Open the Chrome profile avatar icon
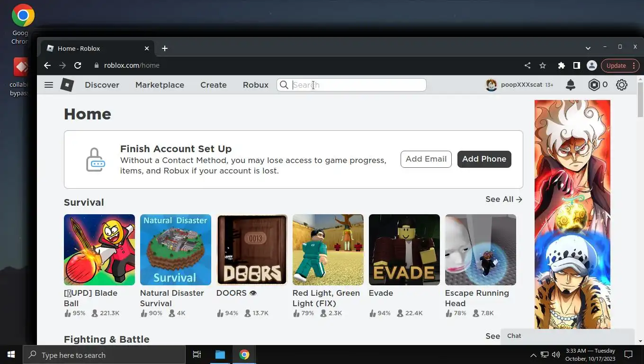 [591, 65]
